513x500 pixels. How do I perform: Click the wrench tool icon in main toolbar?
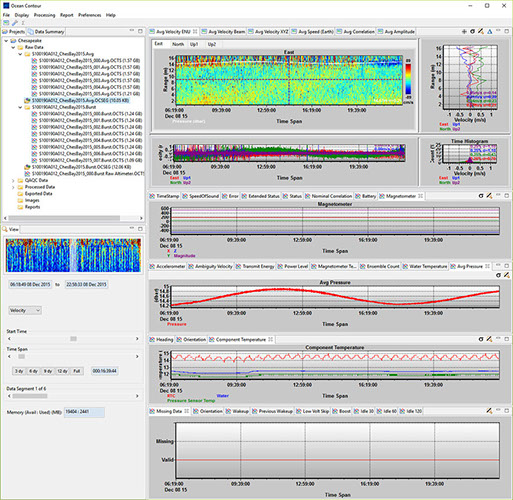tap(15, 23)
